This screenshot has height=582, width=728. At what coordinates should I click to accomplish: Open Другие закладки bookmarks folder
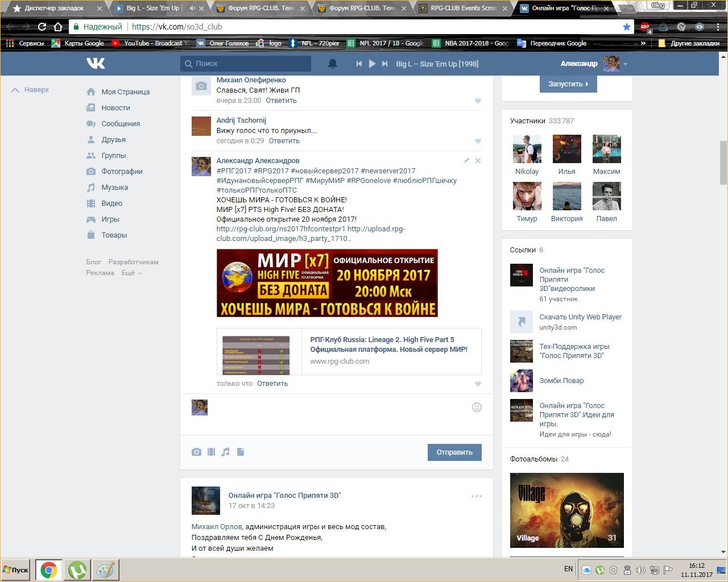point(688,43)
